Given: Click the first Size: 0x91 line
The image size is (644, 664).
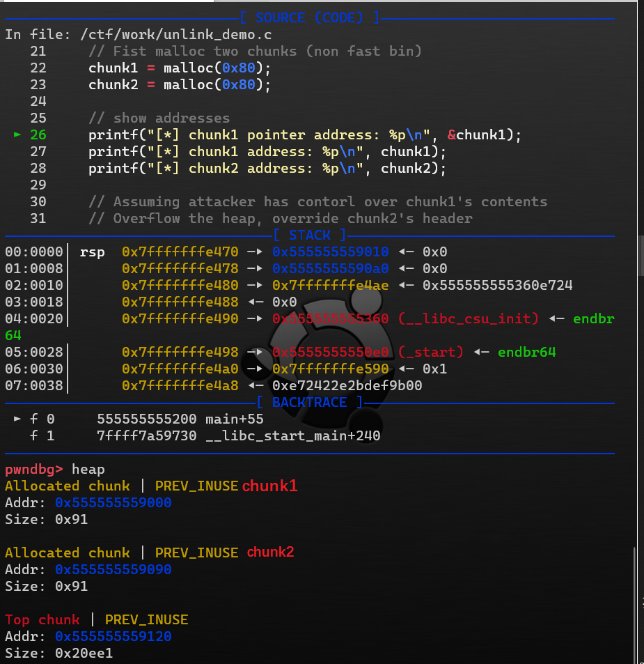Looking at the screenshot, I should coord(46,520).
